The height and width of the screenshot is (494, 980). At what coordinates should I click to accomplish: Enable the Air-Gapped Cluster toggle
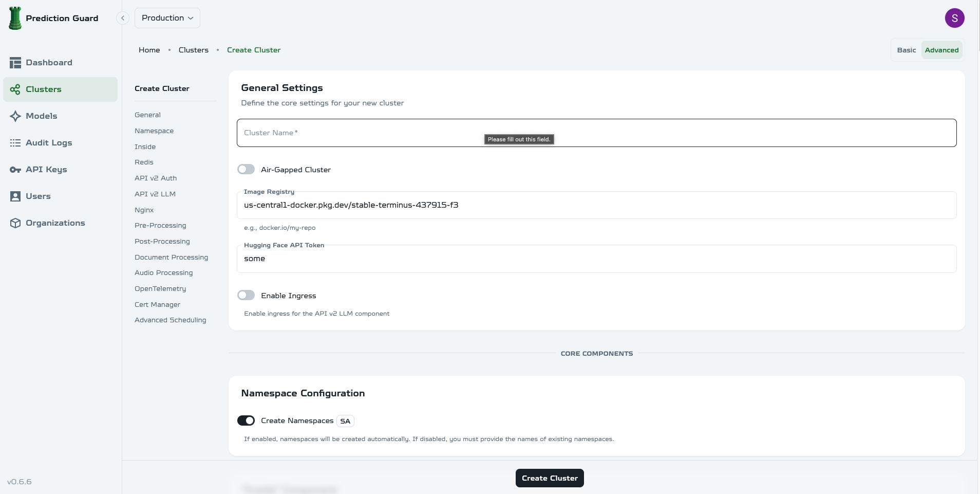(247, 169)
